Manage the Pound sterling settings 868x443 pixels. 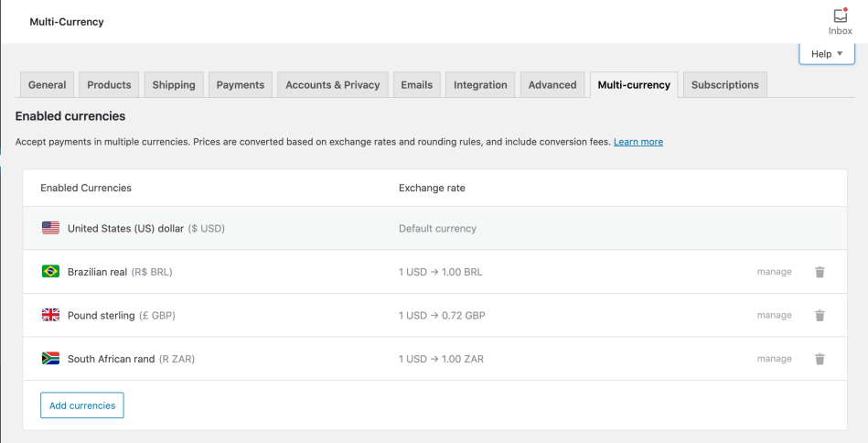774,316
